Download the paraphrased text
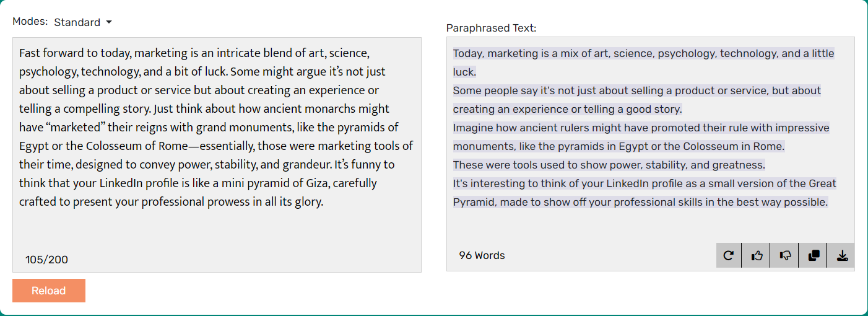The height and width of the screenshot is (316, 868). (841, 255)
